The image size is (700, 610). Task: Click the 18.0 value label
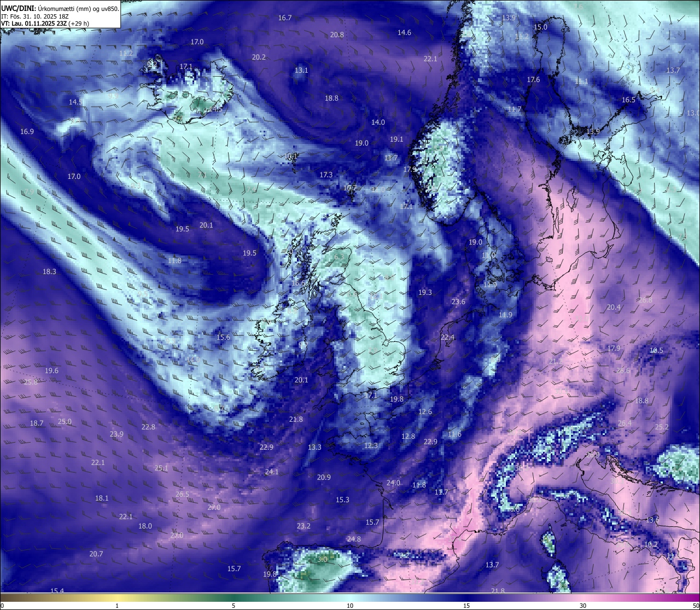click(145, 526)
